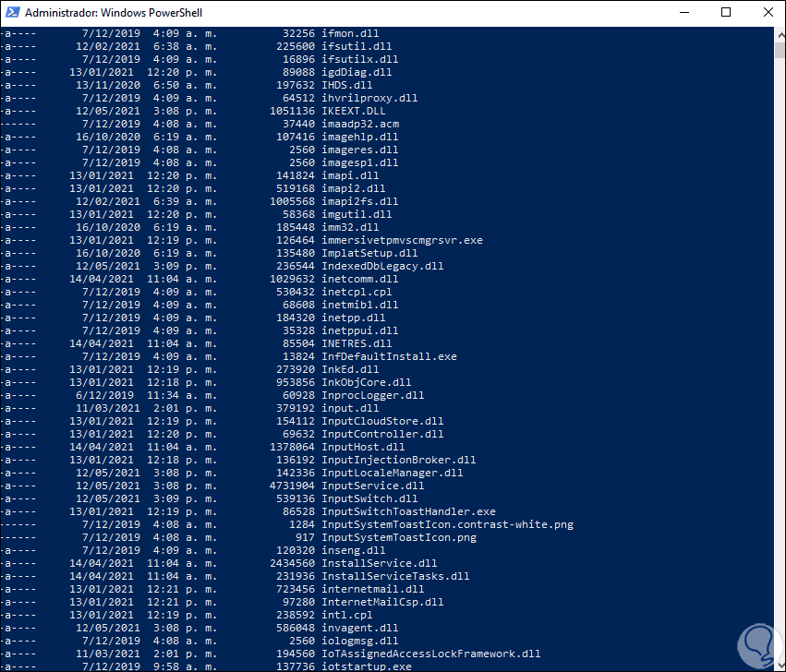Click the file name imaadp32.acm
The width and height of the screenshot is (786, 672).
[360, 125]
